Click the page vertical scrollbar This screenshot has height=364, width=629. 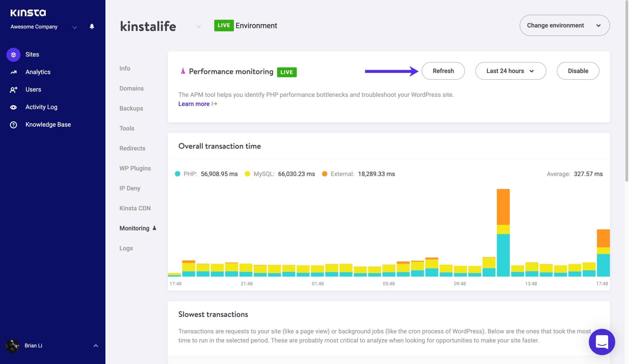pyautogui.click(x=626, y=90)
